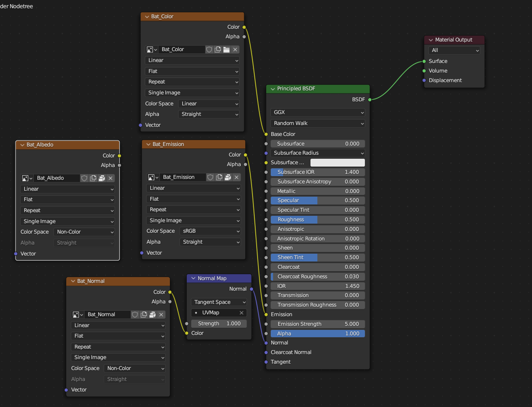
Task: Open the Tangent Space dropdown
Action: tap(219, 302)
